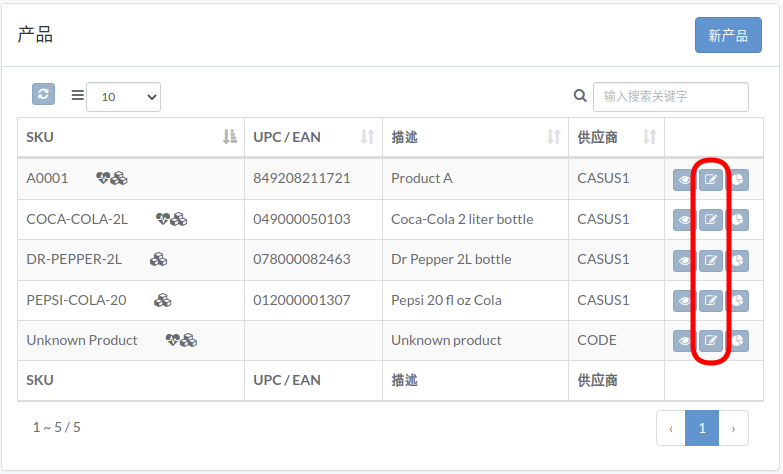This screenshot has height=474, width=783.
Task: Click cubes icon next to COCA-COLA-2L
Action: [x=179, y=219]
